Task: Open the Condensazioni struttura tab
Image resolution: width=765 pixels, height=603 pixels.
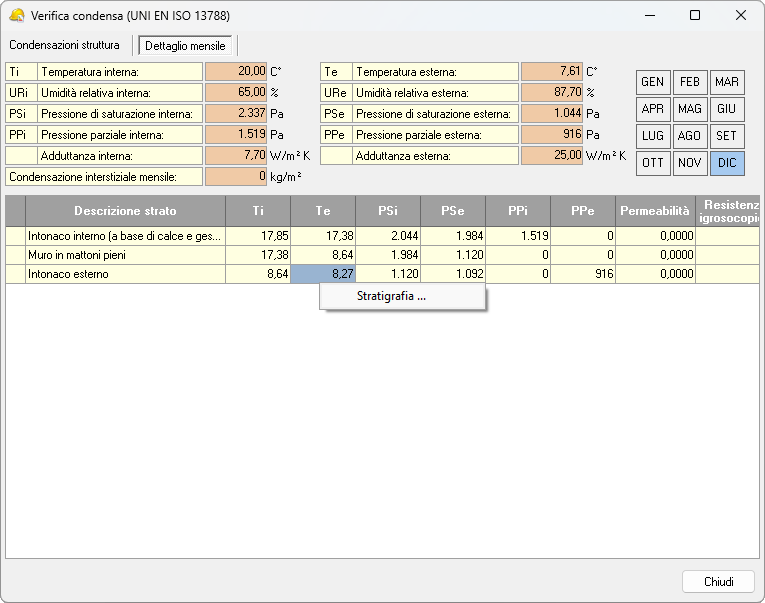Action: 64,45
